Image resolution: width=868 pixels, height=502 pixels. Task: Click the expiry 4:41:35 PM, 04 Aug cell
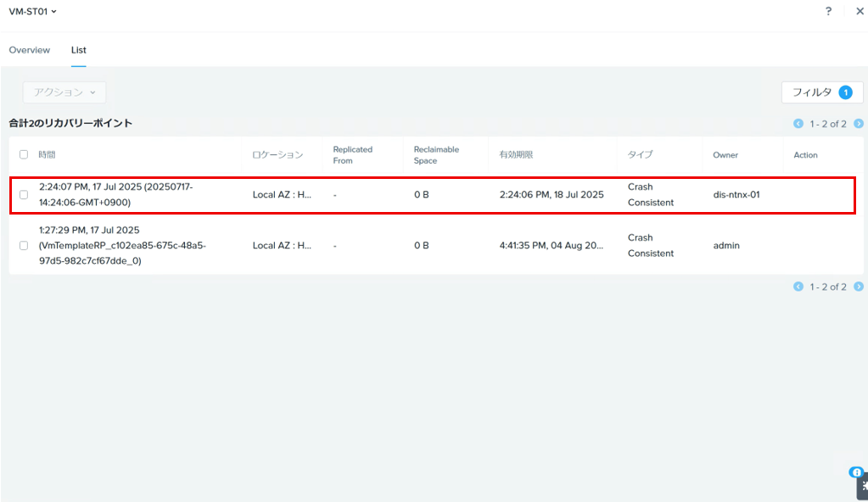pyautogui.click(x=552, y=245)
